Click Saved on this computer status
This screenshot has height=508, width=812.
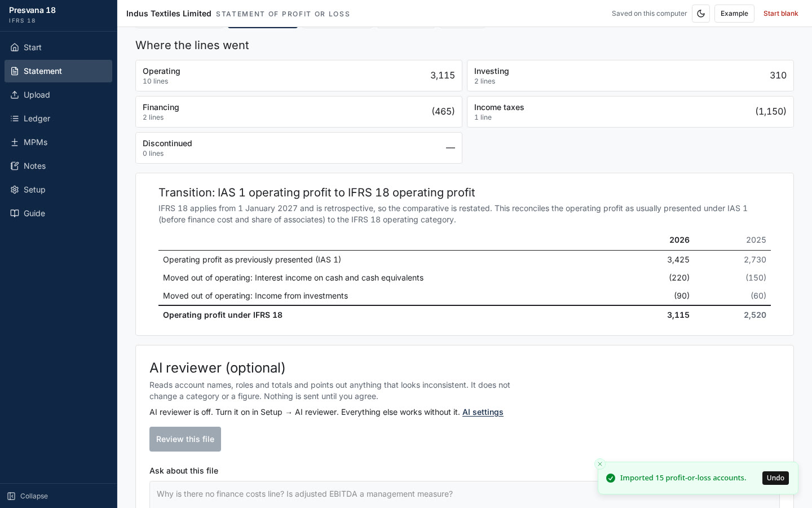pos(649,14)
